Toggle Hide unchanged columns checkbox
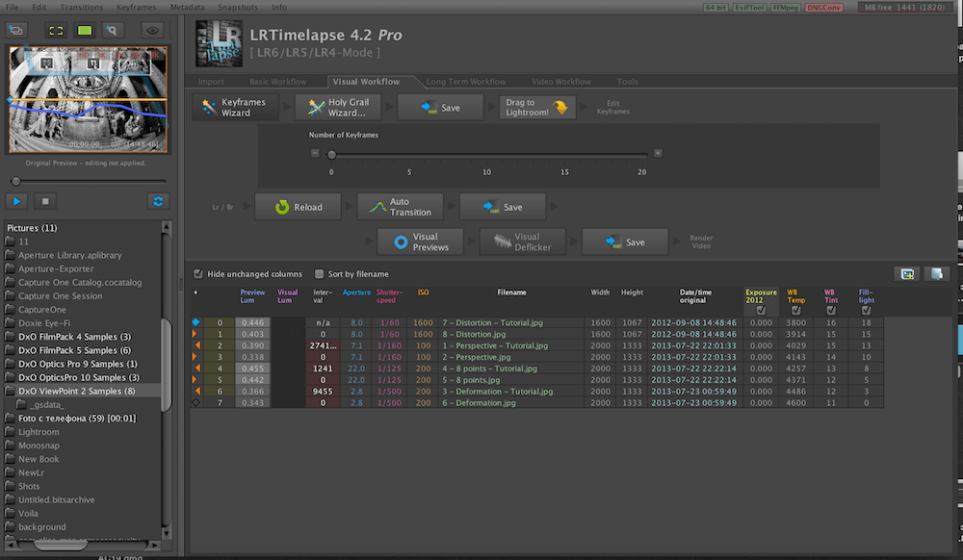The image size is (963, 560). [198, 274]
